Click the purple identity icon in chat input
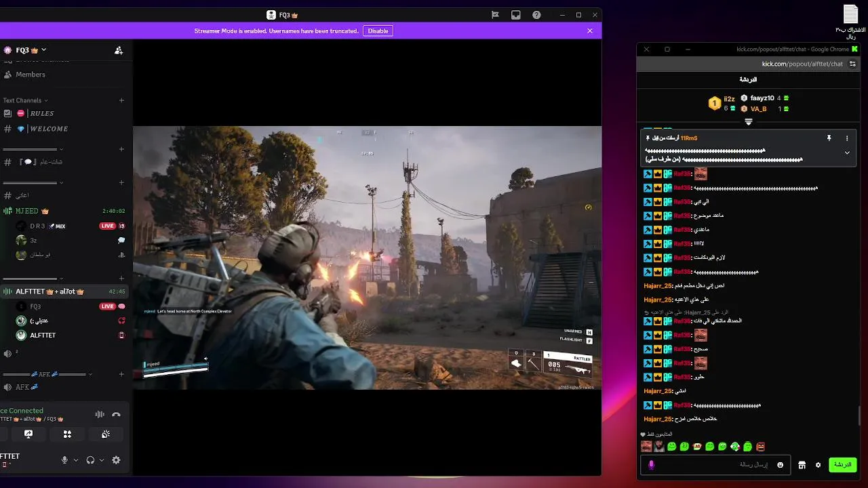The image size is (868, 488). (x=651, y=465)
